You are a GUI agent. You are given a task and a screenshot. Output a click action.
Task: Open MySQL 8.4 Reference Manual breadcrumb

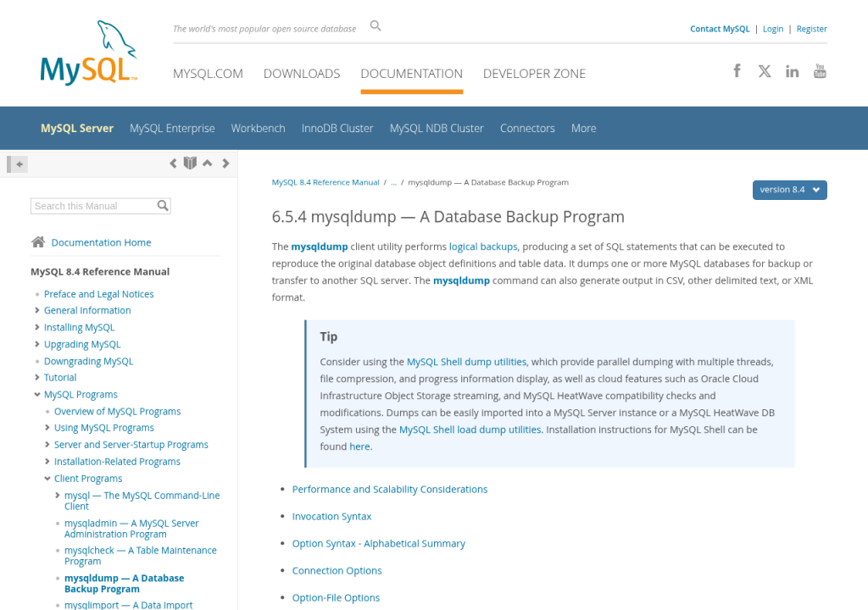tap(325, 182)
